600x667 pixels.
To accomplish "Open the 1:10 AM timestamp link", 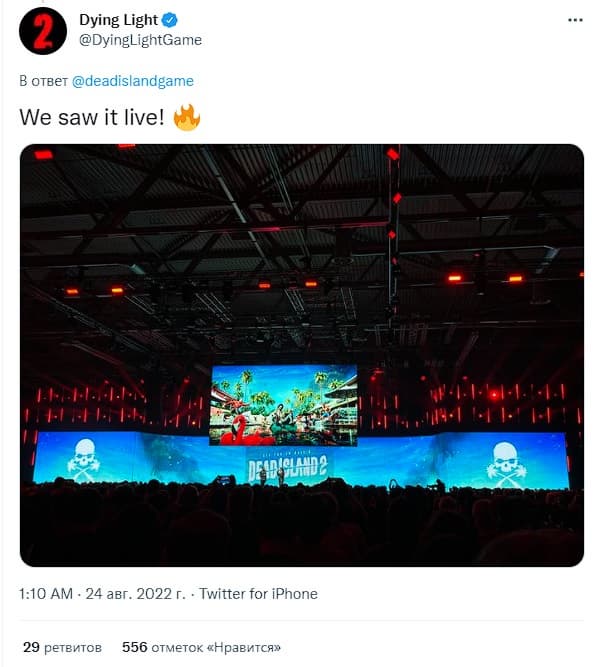I will click(46, 593).
